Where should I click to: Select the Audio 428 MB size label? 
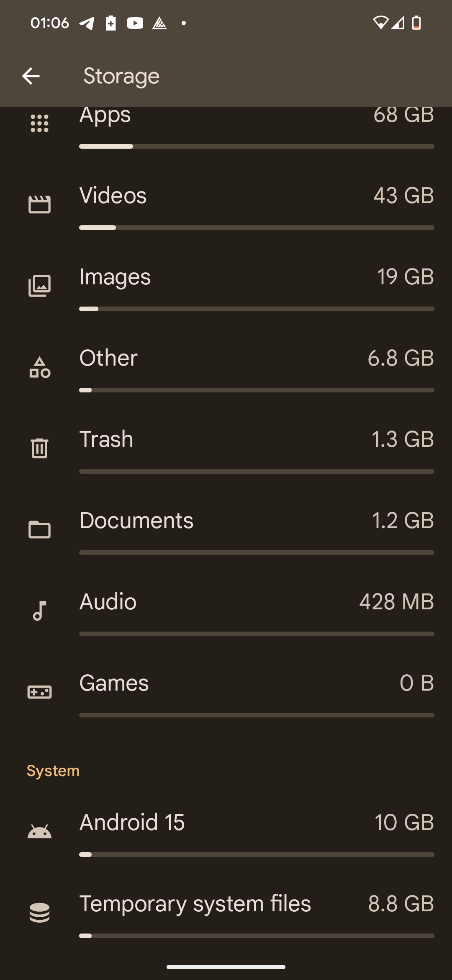click(396, 602)
